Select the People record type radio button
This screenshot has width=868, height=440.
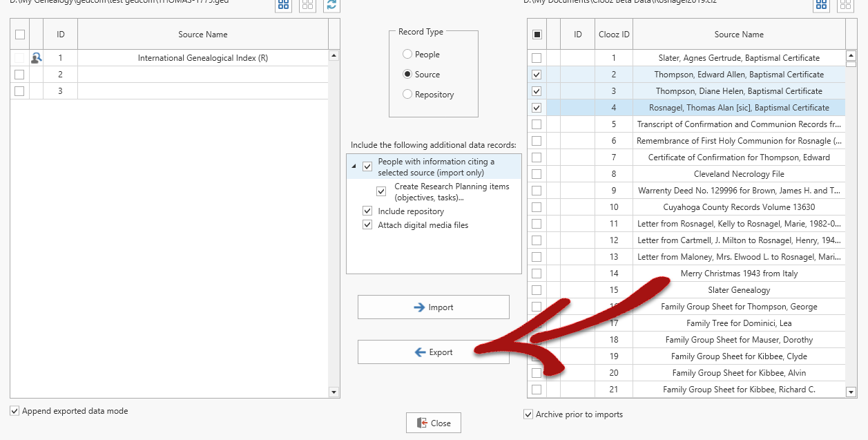407,55
